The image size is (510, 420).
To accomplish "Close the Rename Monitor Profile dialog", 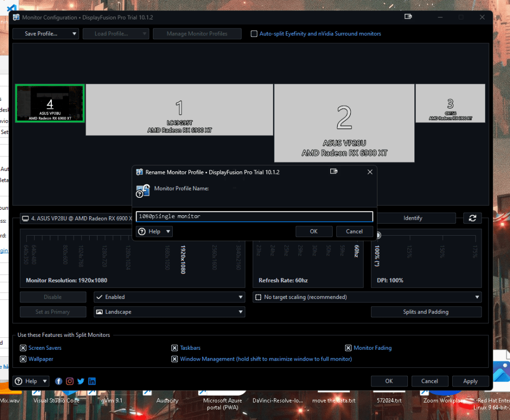I will tap(370, 172).
